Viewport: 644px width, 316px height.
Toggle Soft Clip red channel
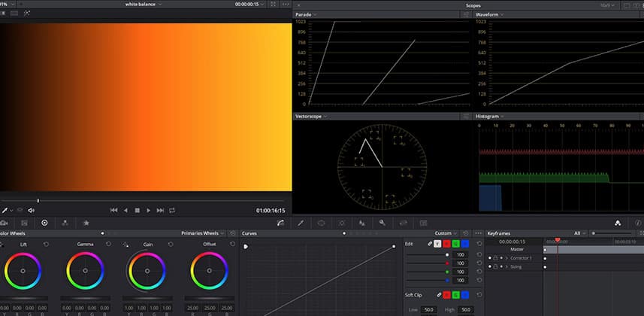pos(446,295)
